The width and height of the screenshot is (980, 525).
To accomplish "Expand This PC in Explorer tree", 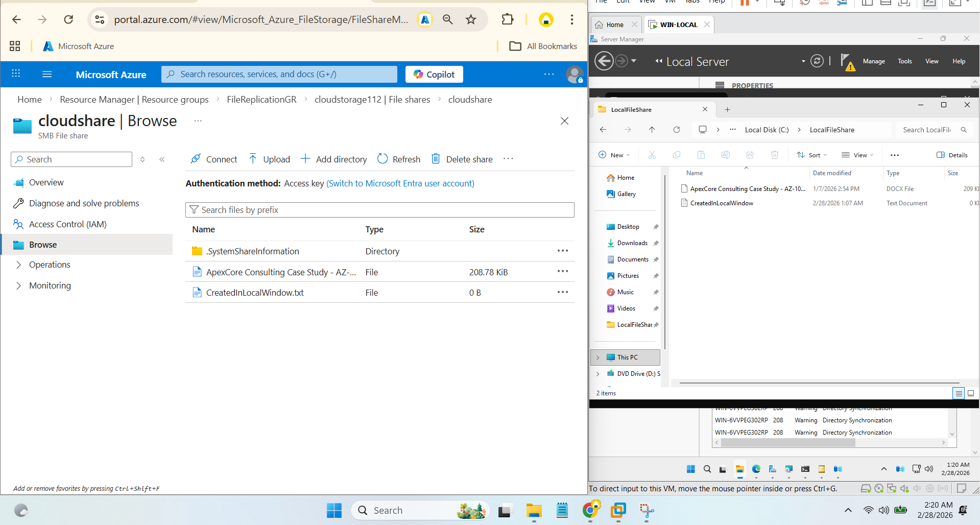I will tap(597, 357).
